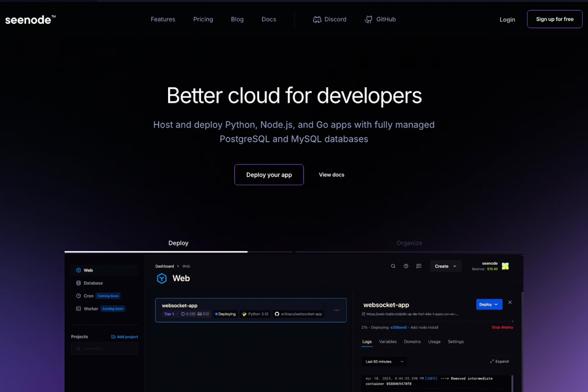Image resolution: width=588 pixels, height=392 pixels.
Task: Click the log line Removed intermediate container
Action: point(429,381)
